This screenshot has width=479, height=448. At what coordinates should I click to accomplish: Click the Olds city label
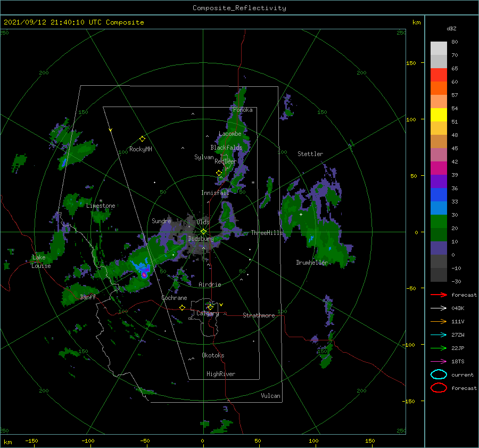tap(203, 222)
